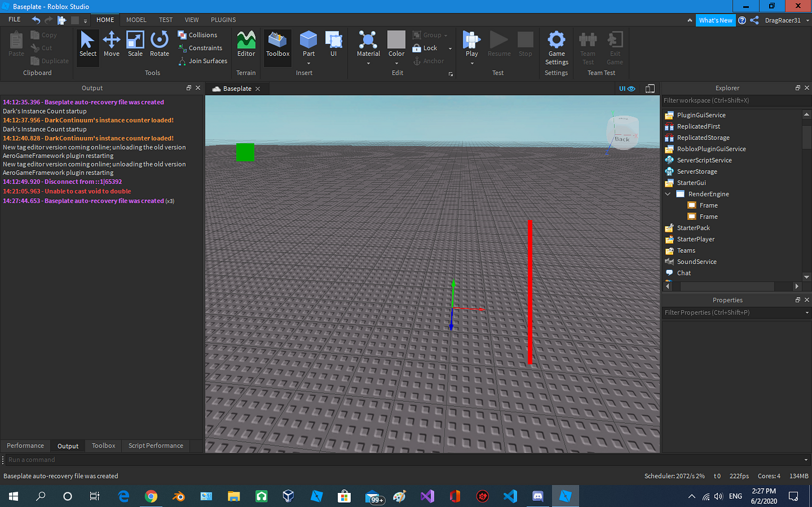Click the What's New button
This screenshot has height=507, width=812.
click(x=716, y=20)
